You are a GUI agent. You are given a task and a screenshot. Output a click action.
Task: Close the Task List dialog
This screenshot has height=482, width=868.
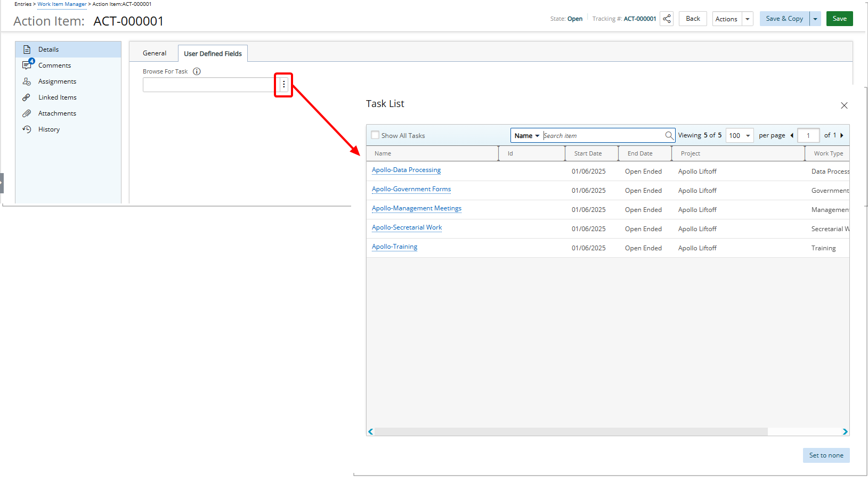(x=844, y=105)
